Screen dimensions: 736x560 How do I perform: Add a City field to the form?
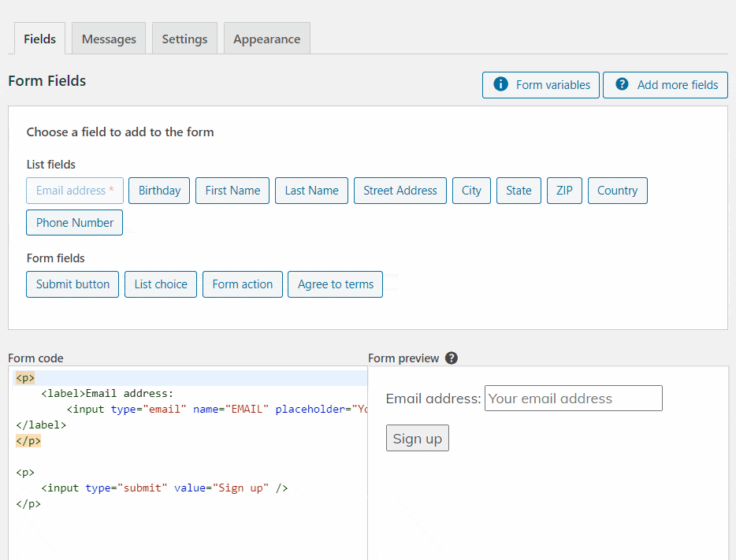(470, 190)
